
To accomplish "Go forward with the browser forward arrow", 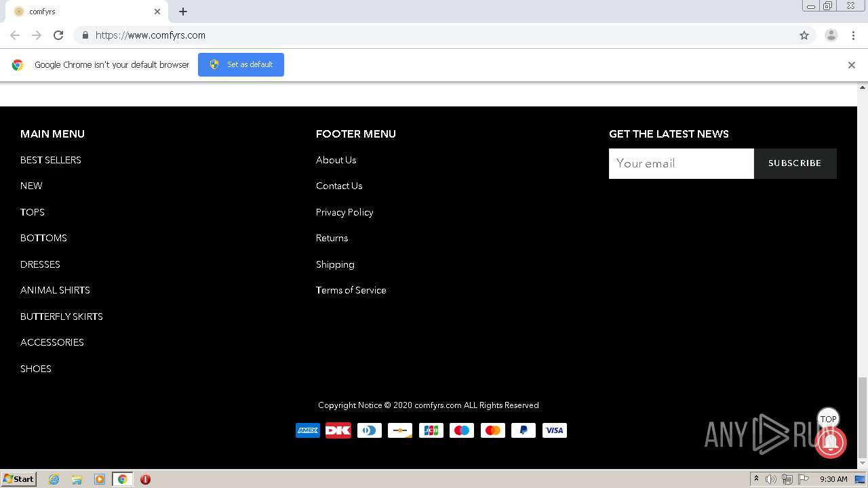I will [37, 35].
